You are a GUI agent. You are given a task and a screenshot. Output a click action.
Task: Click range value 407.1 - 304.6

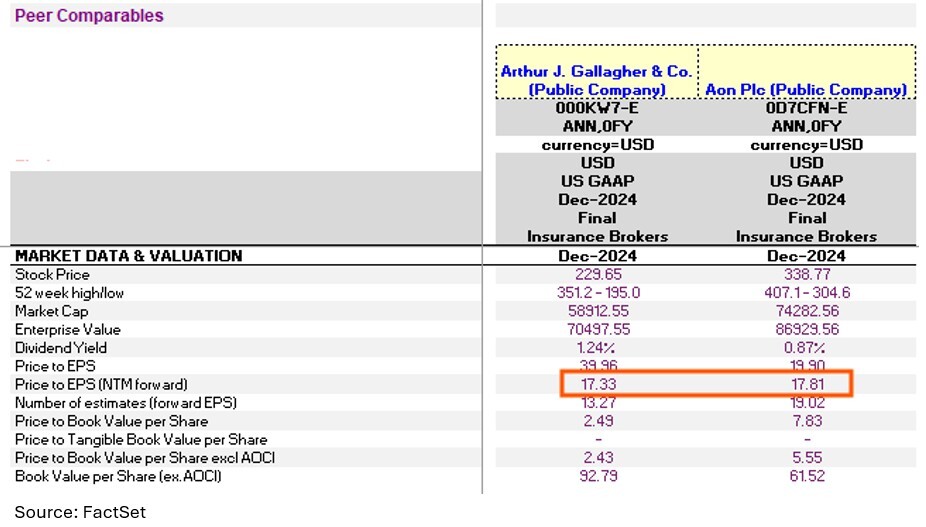807,293
